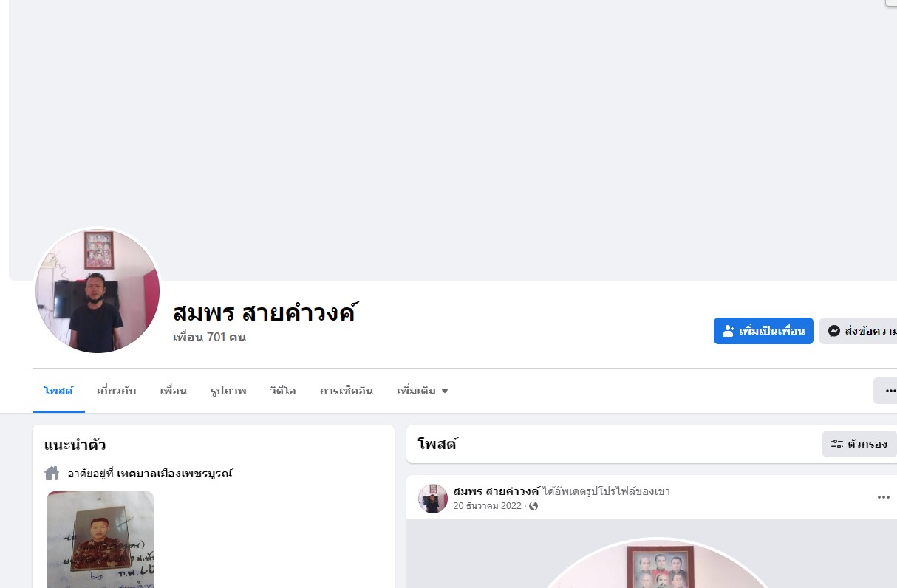Image resolution: width=897 pixels, height=588 pixels.
Task: Expand the เพิ่มเติม dropdown arrow
Action: pyautogui.click(x=445, y=391)
